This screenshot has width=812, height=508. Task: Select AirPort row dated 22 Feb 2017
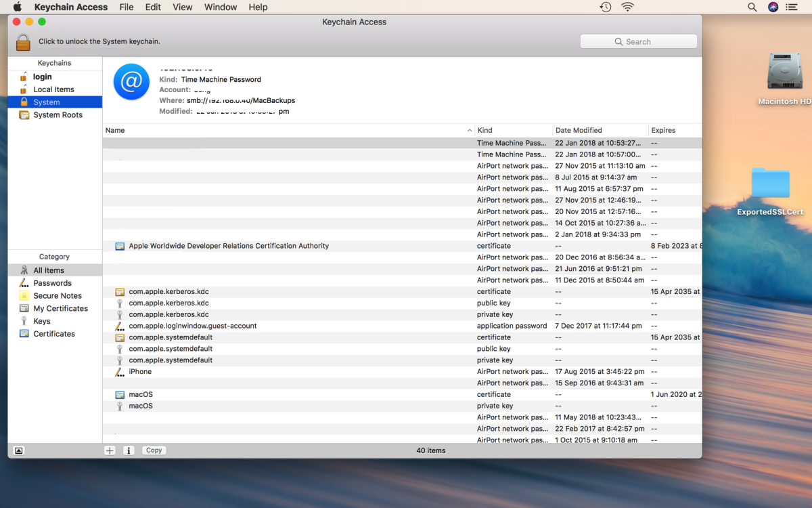click(x=402, y=429)
